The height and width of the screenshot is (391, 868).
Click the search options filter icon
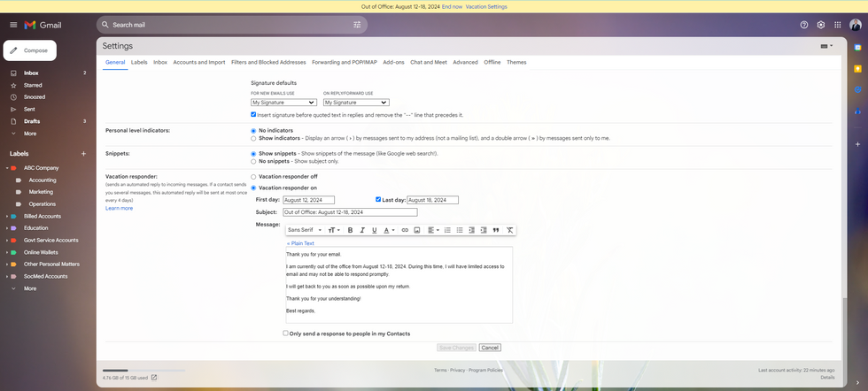tap(357, 25)
